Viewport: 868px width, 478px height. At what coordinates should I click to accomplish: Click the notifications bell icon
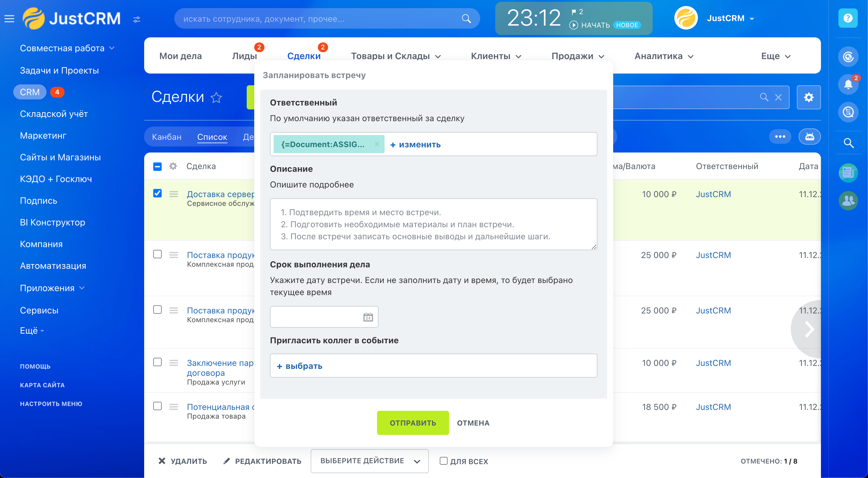(848, 84)
